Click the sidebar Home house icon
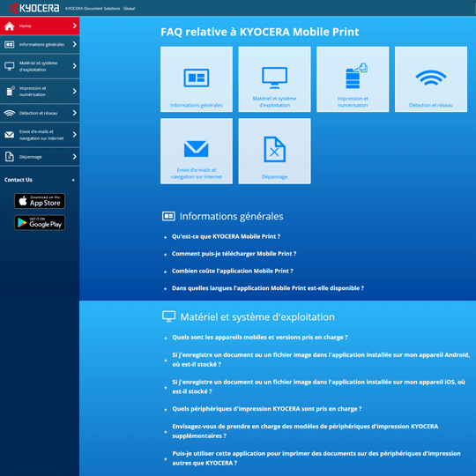 (x=10, y=26)
